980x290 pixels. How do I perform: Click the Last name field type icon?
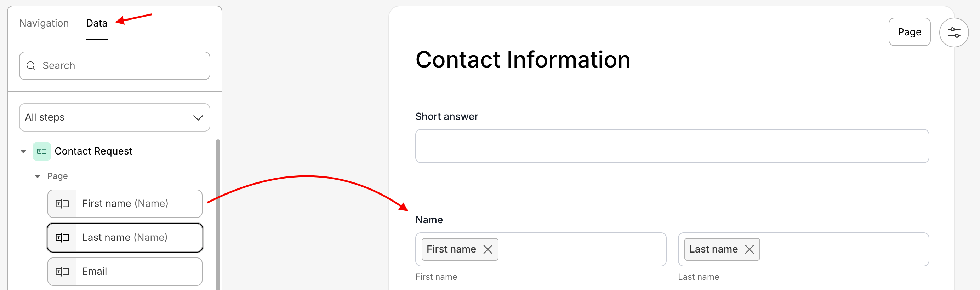[62, 238]
